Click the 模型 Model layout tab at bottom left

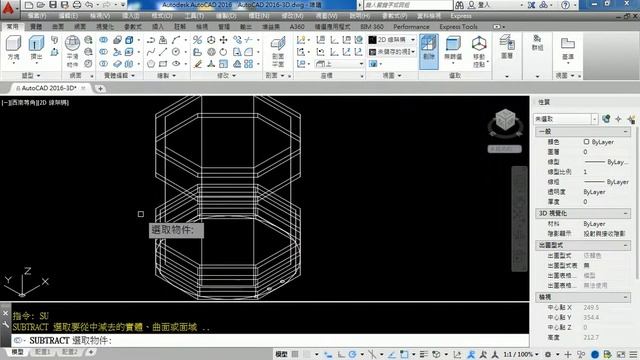click(x=18, y=352)
